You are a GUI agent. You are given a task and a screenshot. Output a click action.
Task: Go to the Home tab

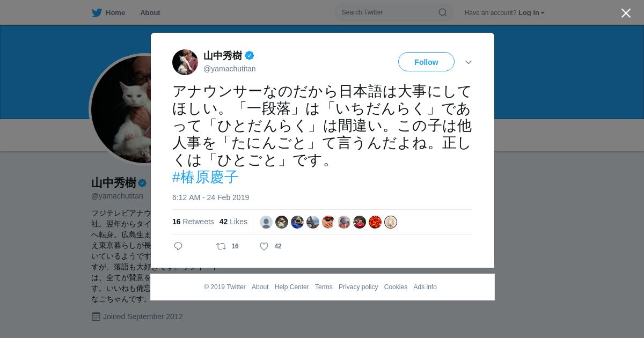(115, 13)
